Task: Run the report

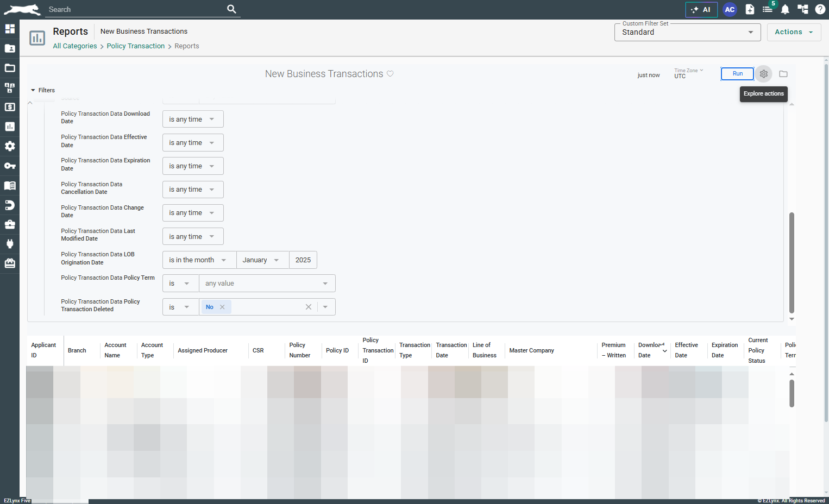Action: pyautogui.click(x=737, y=74)
